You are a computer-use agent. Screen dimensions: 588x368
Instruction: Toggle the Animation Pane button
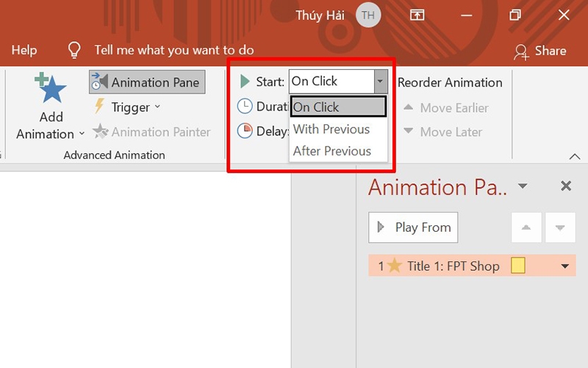147,82
